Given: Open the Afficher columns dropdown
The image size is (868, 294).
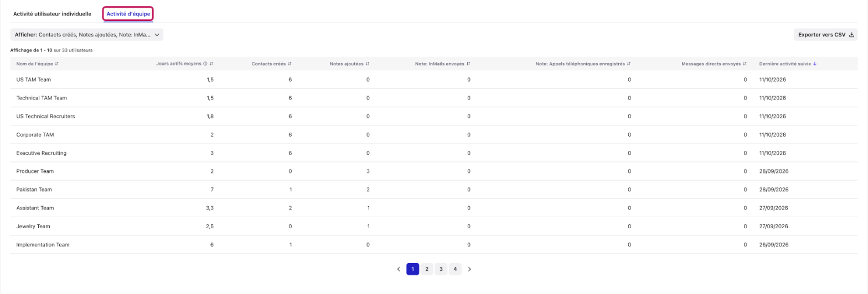Looking at the screenshot, I should [87, 35].
